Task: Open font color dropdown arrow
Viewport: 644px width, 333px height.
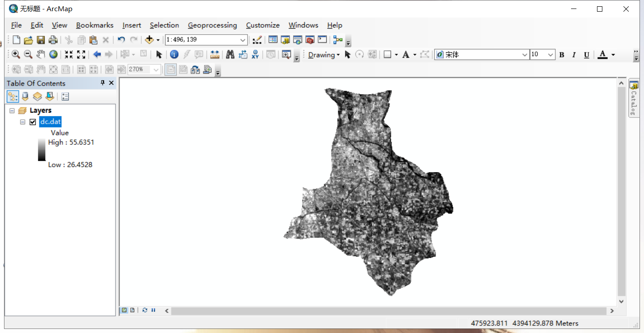Action: 613,55
